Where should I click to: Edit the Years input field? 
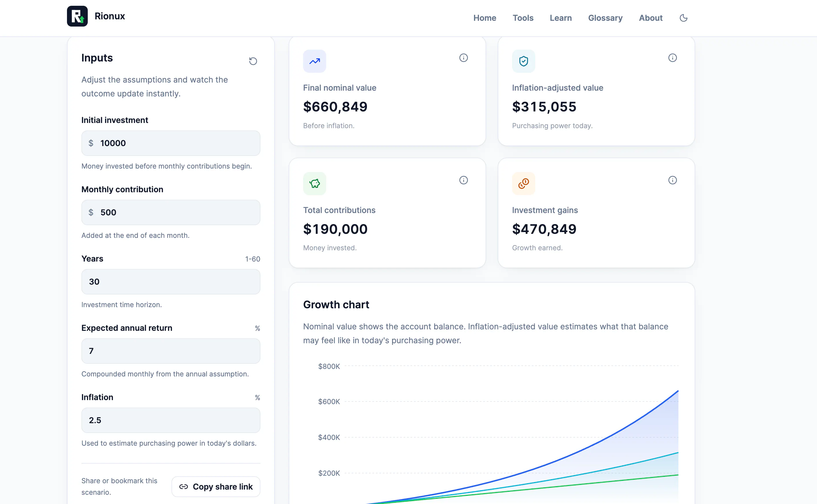pyautogui.click(x=171, y=282)
